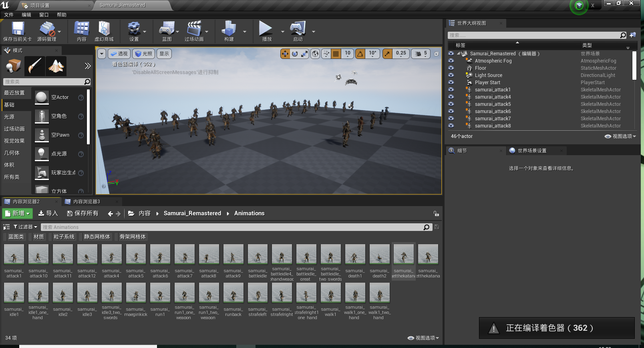The width and height of the screenshot is (644, 348).
Task: Click the Import (导入) button
Action: (x=48, y=213)
